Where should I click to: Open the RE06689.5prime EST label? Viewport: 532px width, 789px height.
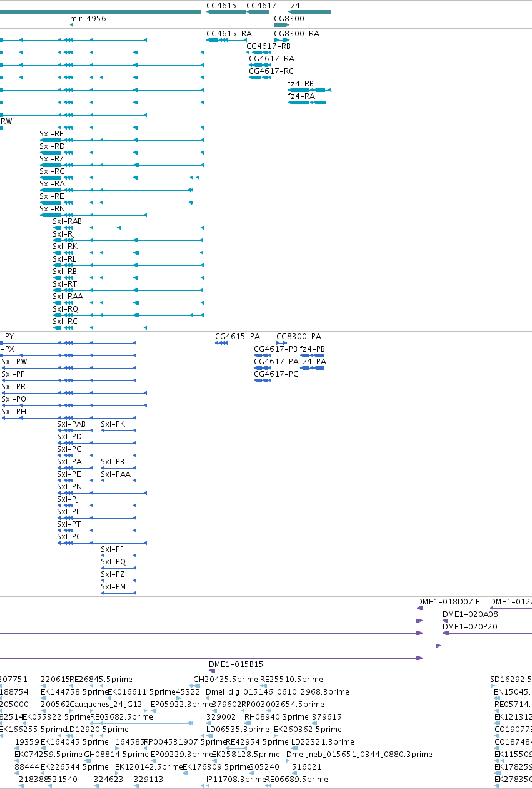point(296,780)
